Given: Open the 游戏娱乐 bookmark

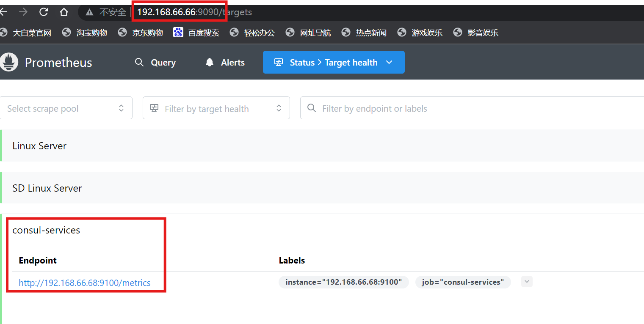Looking at the screenshot, I should point(420,33).
